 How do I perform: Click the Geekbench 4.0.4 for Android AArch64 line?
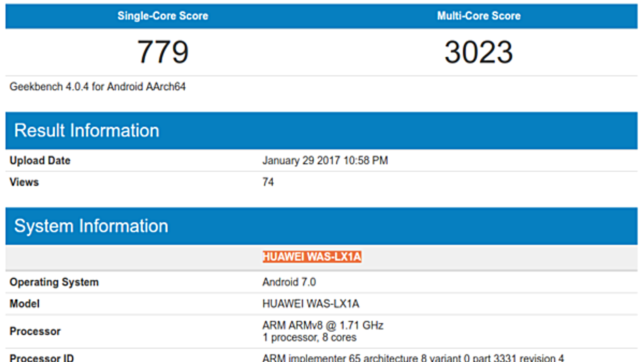97,86
